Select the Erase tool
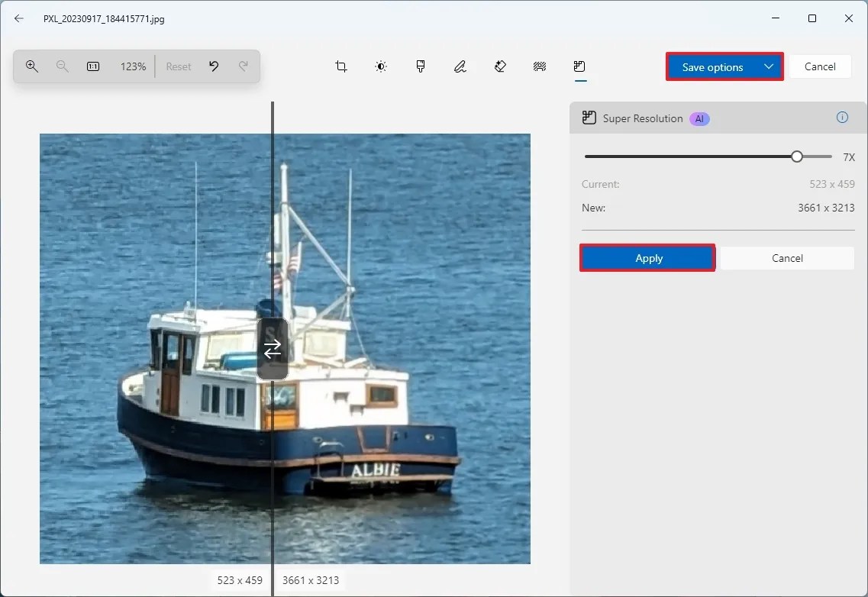Image resolution: width=868 pixels, height=597 pixels. point(500,66)
